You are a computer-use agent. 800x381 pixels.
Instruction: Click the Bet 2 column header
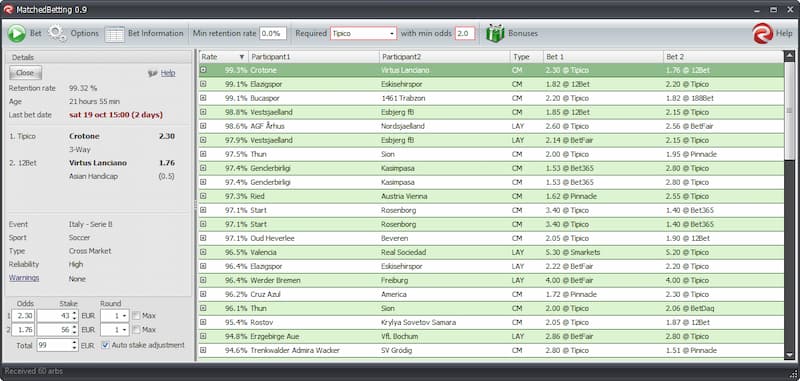coord(723,57)
